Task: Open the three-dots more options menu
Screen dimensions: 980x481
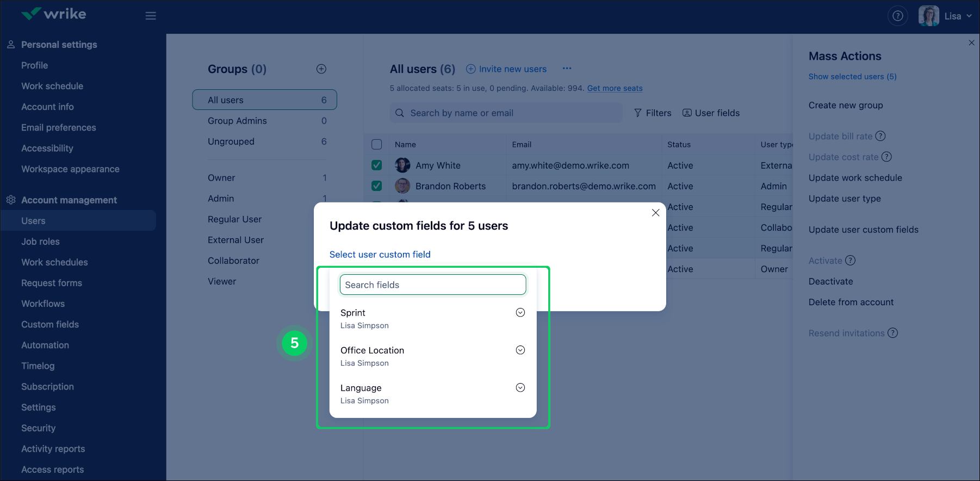Action: pos(567,69)
